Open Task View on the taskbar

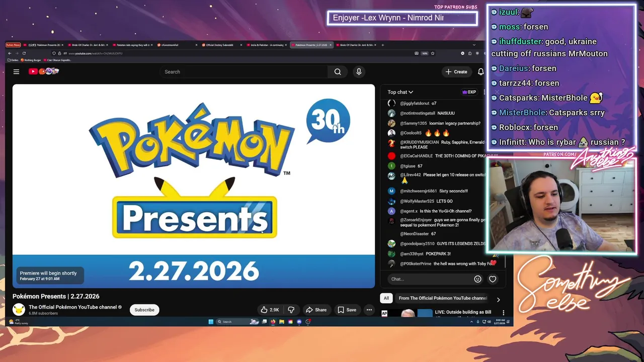[264, 322]
